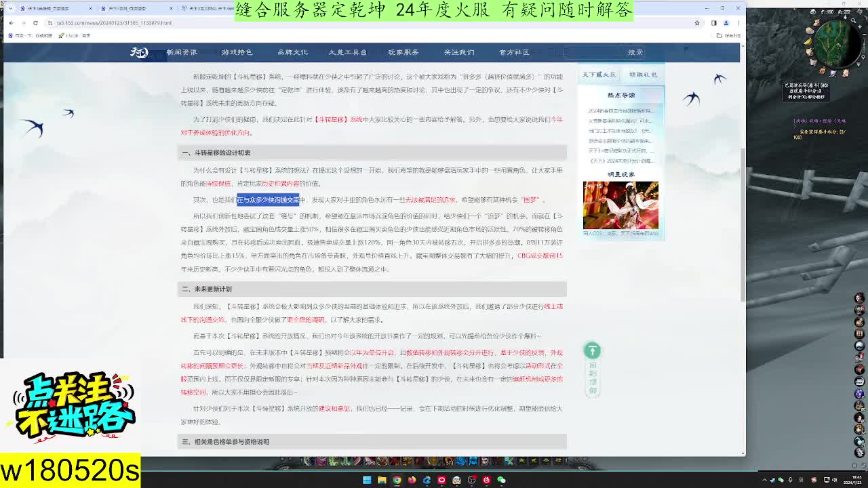868x488 pixels.
Task: Open the 关注我们 nav menu
Action: pos(459,52)
